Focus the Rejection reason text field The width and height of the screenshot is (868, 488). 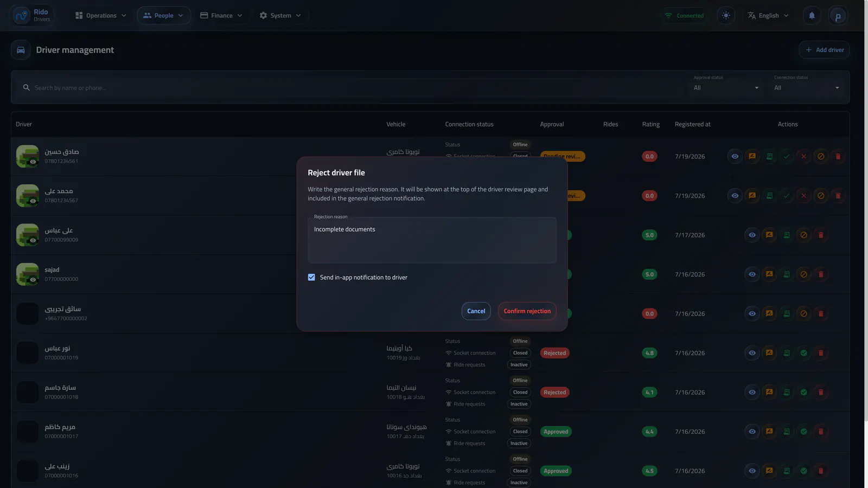tap(432, 240)
